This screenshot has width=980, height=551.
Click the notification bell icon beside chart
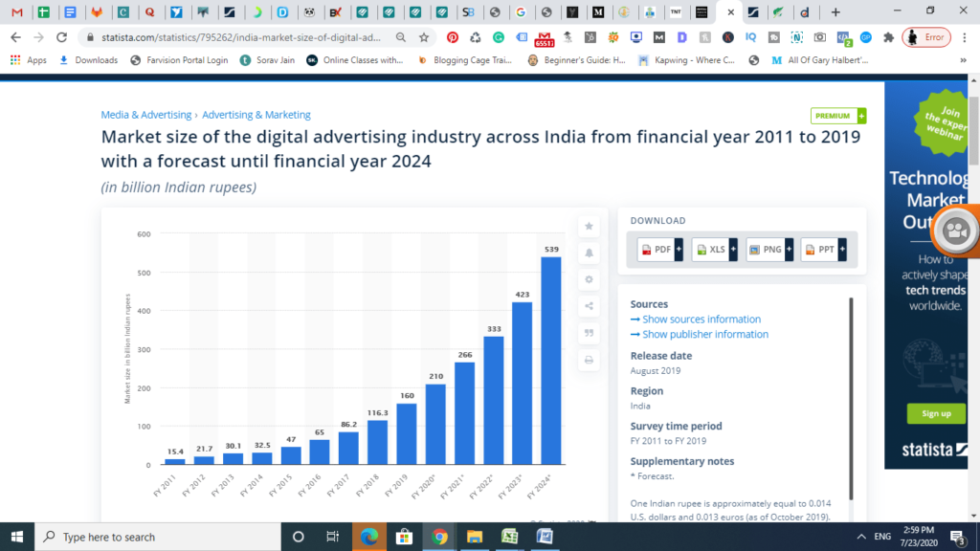point(589,253)
